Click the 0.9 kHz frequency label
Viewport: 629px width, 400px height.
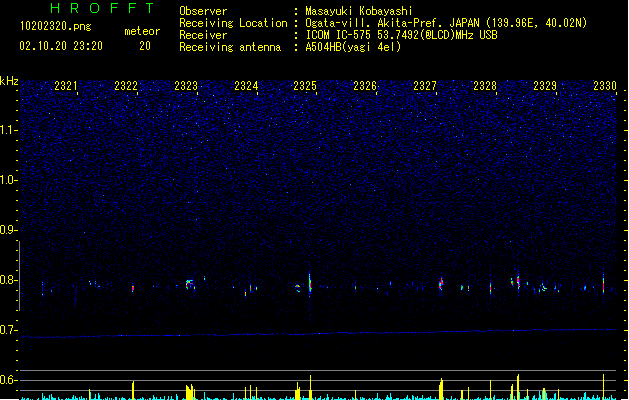click(x=9, y=230)
